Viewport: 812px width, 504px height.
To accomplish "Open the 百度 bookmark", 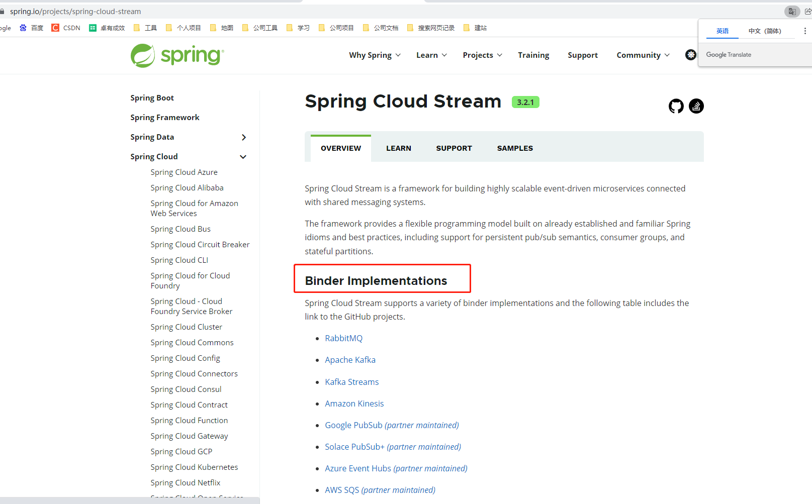I will (x=32, y=28).
